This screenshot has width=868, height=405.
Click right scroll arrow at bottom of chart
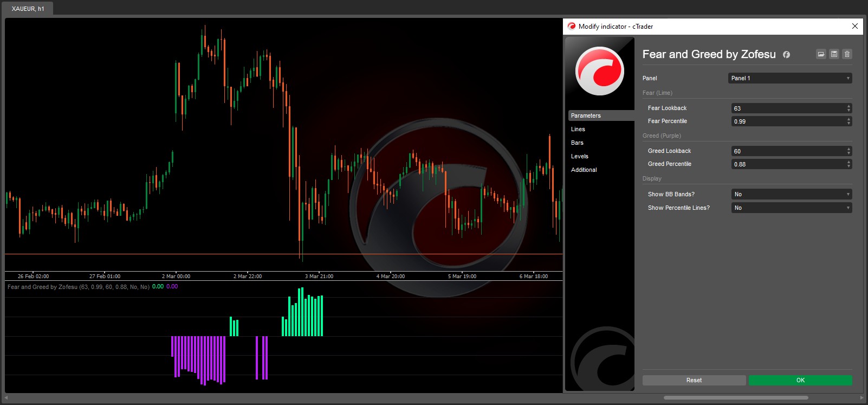(x=861, y=398)
